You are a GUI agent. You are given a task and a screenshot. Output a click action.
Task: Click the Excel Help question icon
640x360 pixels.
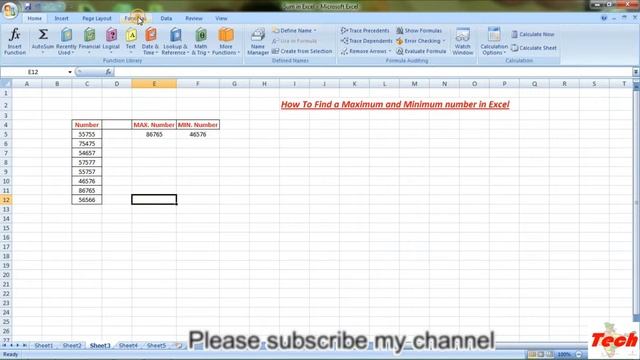point(604,18)
